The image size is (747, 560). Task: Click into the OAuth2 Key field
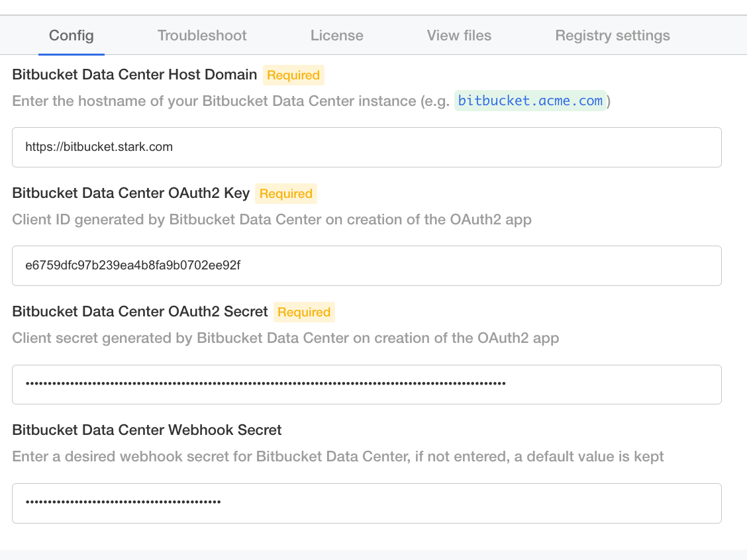tap(366, 265)
